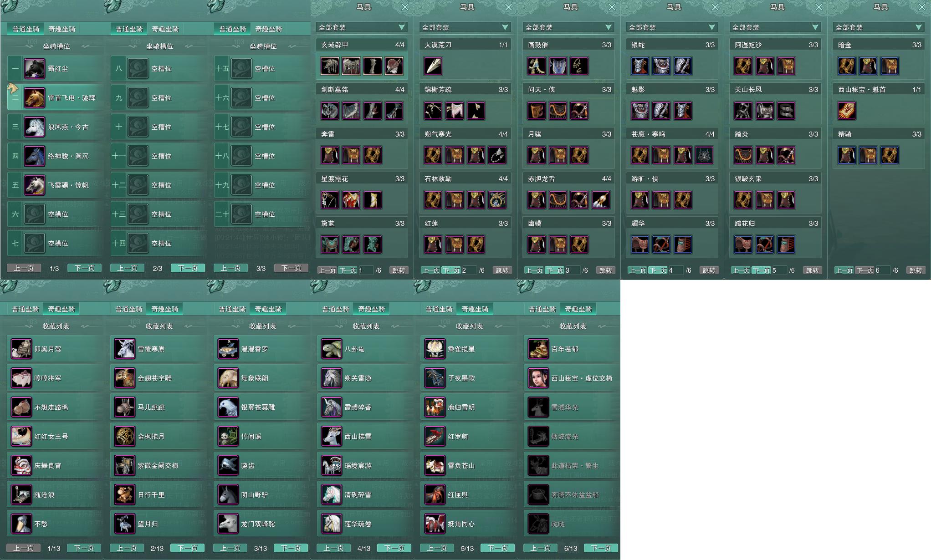Select 奇趣坐骑 tab in slot 十五 panel

269,29
